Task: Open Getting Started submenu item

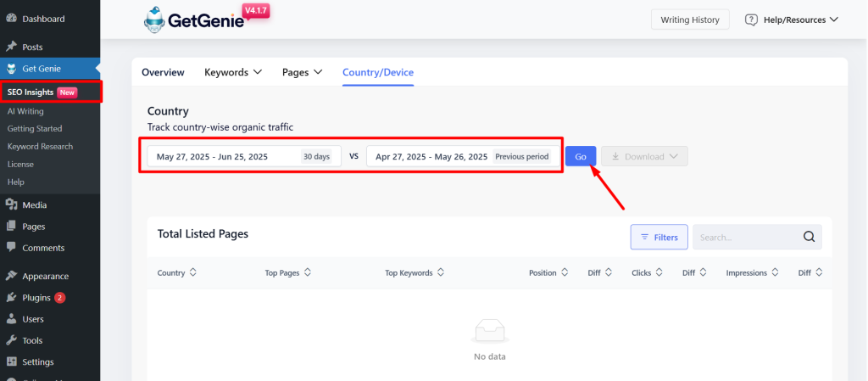Action: [x=35, y=128]
